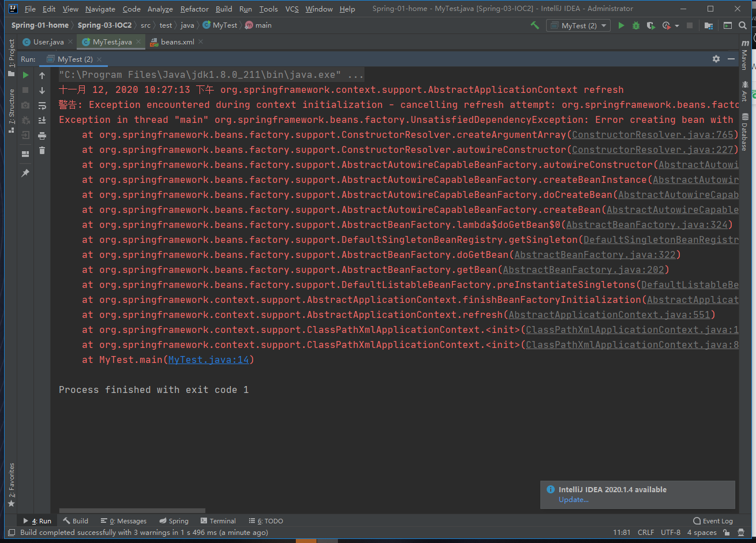
Task: Open the MyTest (2) run configuration dropdown
Action: 578,25
